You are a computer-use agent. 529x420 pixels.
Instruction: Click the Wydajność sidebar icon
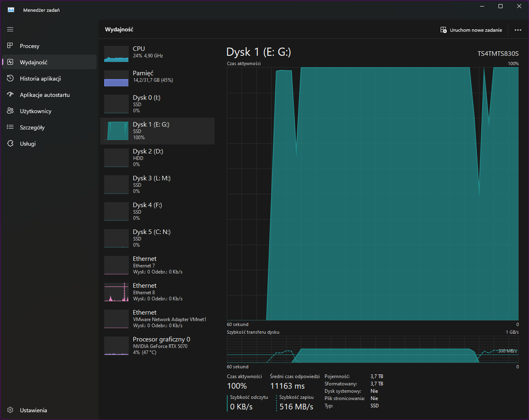[x=10, y=62]
